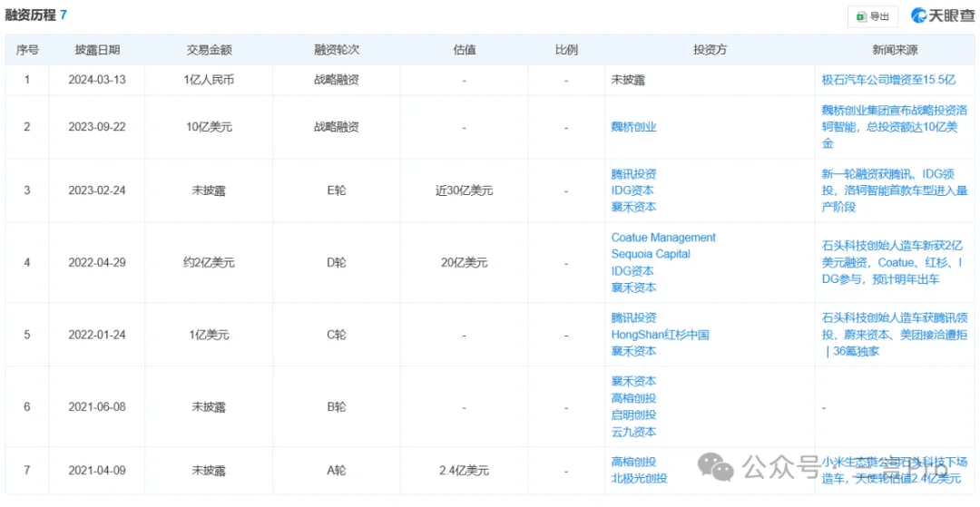Open the 北极光创投 investor link
Image resolution: width=980 pixels, height=507 pixels.
click(640, 479)
